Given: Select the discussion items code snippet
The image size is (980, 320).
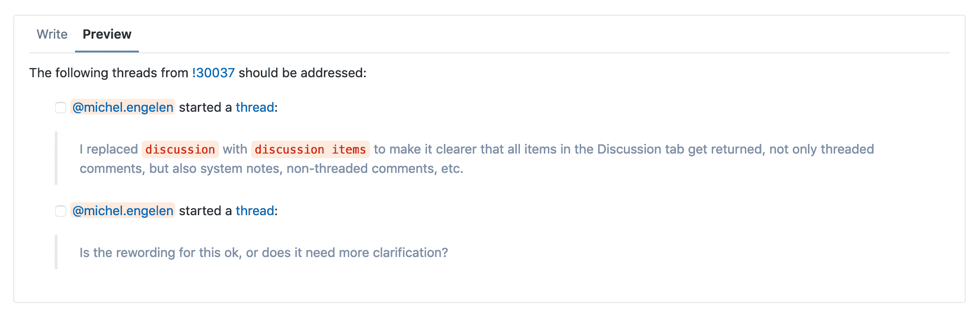Looking at the screenshot, I should 310,149.
